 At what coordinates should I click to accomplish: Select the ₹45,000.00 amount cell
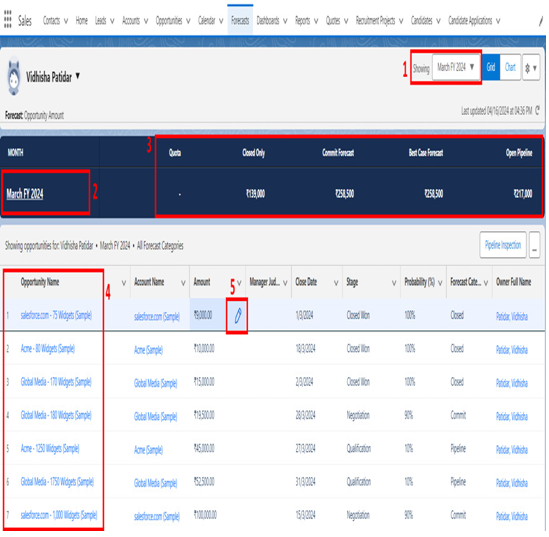point(204,448)
